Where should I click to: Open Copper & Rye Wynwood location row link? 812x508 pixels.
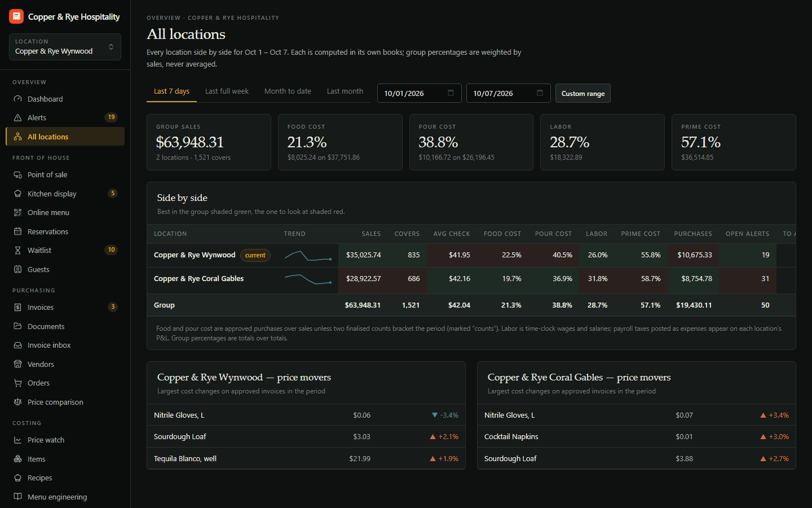(195, 255)
